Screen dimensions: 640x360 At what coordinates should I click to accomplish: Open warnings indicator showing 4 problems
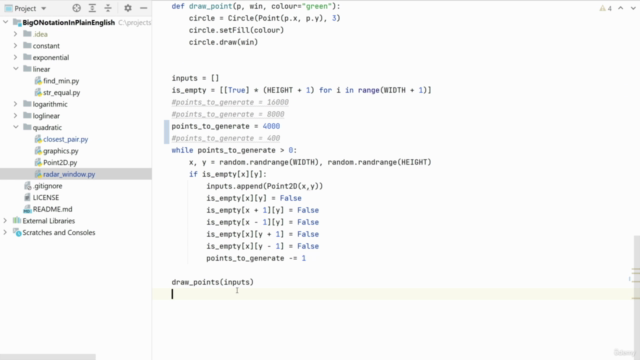(x=605, y=8)
